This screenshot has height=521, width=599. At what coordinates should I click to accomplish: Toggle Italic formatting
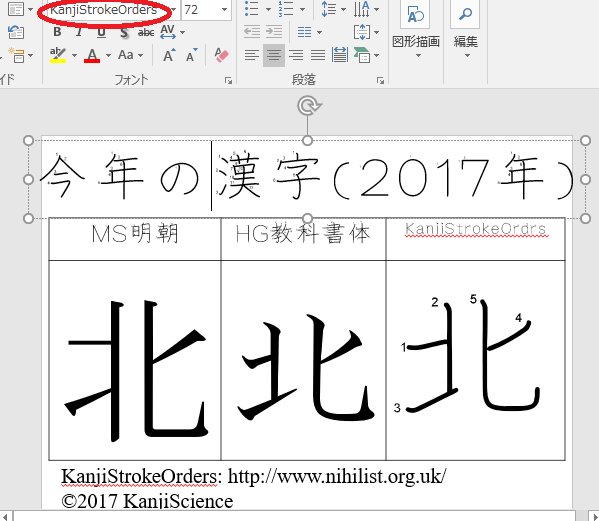coord(79,32)
